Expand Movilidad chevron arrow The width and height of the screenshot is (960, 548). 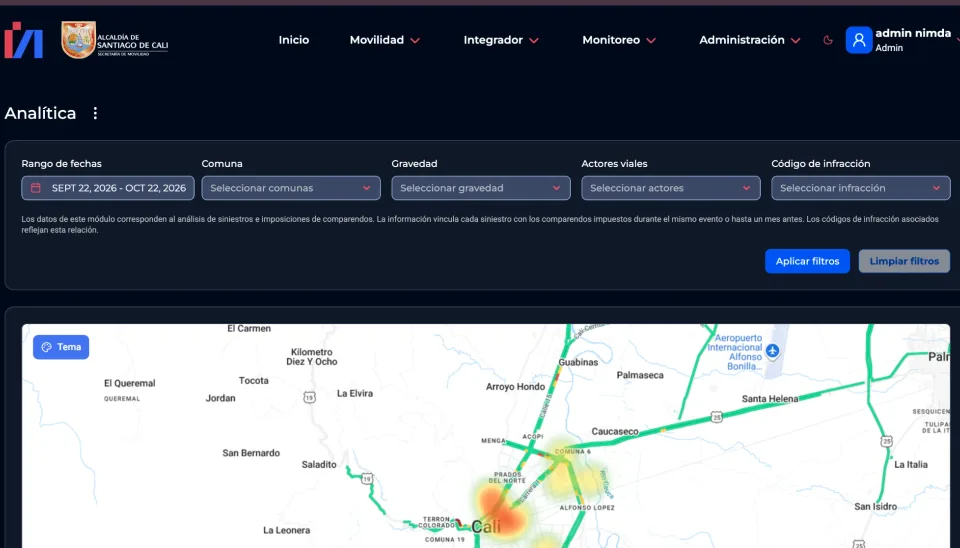(415, 40)
